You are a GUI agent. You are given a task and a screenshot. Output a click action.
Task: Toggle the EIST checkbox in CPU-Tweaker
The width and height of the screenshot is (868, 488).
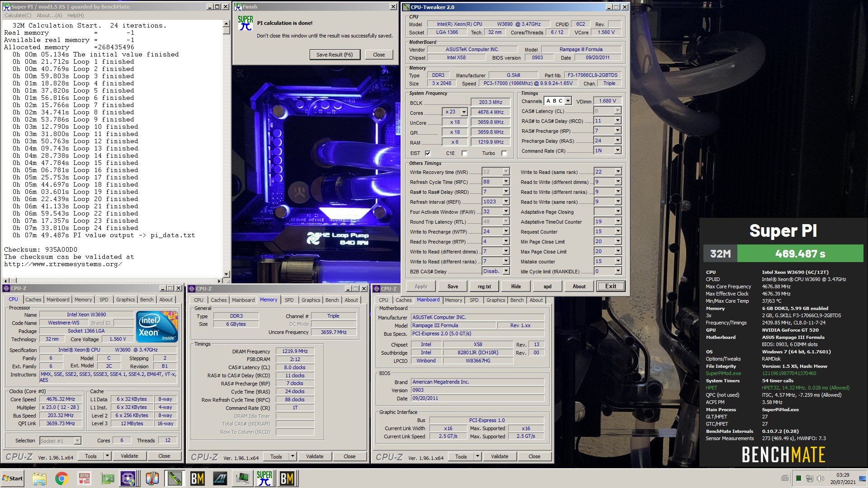(428, 153)
